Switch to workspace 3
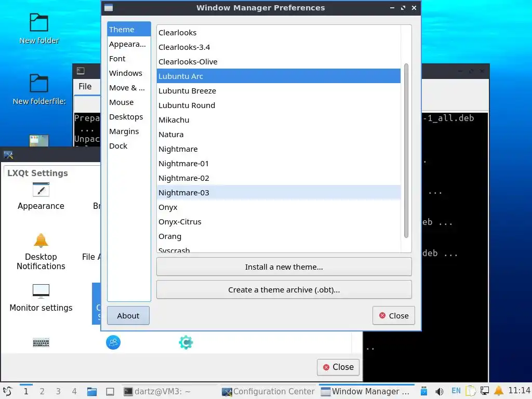 pos(58,392)
